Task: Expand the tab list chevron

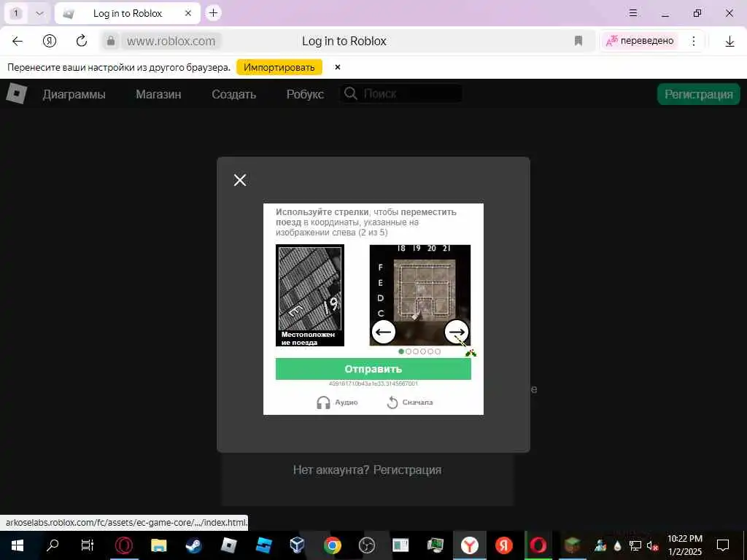Action: 39,13
